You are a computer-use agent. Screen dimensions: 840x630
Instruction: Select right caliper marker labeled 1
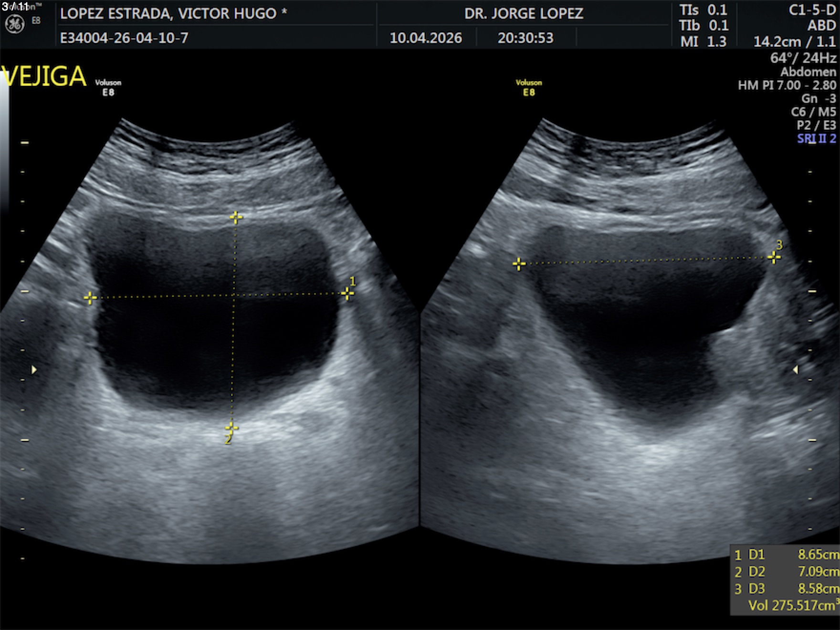click(347, 294)
